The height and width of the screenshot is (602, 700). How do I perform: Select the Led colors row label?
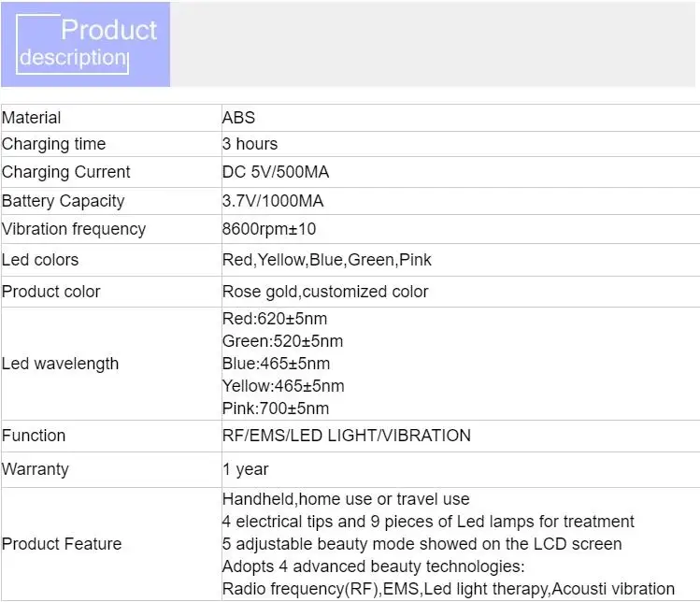[40, 260]
